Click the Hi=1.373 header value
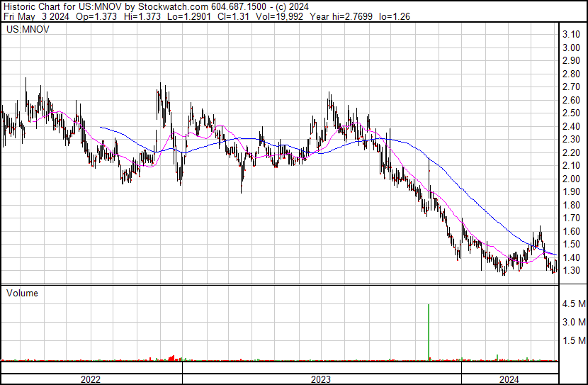Screen dimensions: 588x385 tap(142, 16)
